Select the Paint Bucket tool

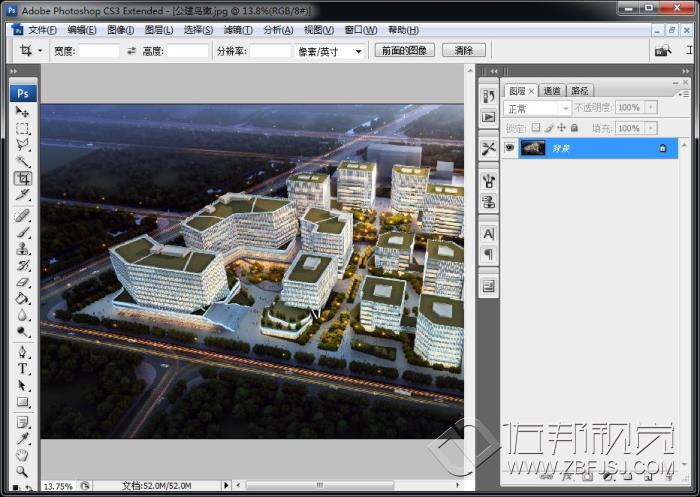[x=22, y=298]
